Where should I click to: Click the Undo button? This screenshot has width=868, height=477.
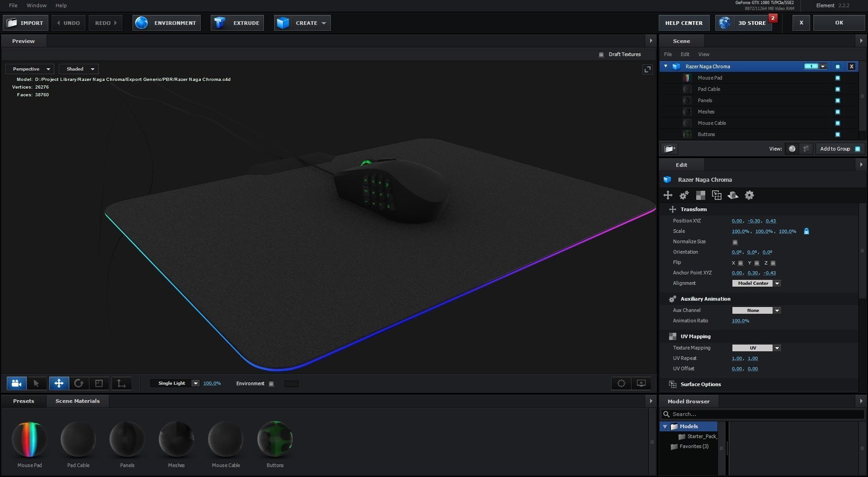point(68,23)
